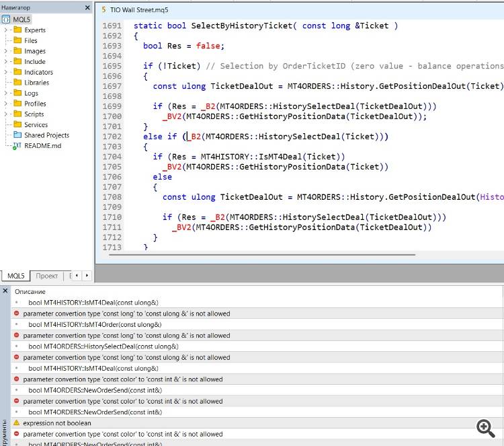
Task: Click the Libraries folder icon
Action: (x=17, y=83)
